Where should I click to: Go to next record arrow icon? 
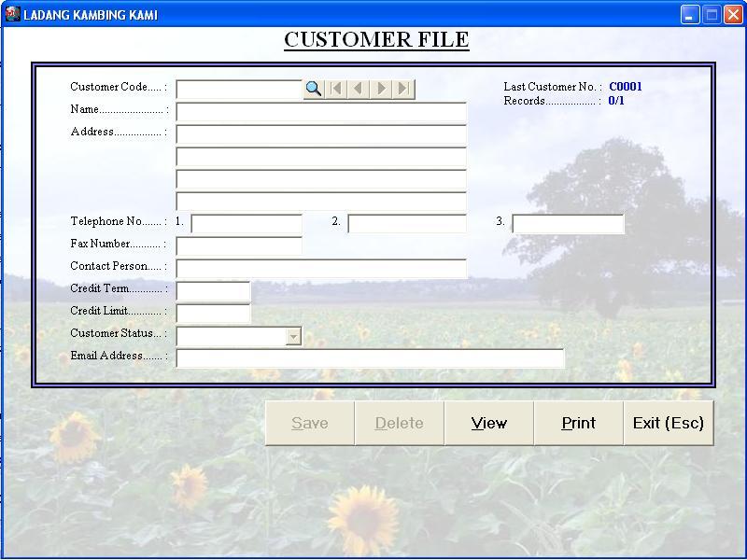[381, 89]
